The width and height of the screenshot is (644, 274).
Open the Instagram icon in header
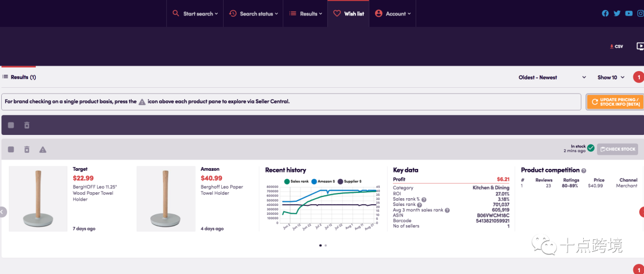pyautogui.click(x=640, y=14)
